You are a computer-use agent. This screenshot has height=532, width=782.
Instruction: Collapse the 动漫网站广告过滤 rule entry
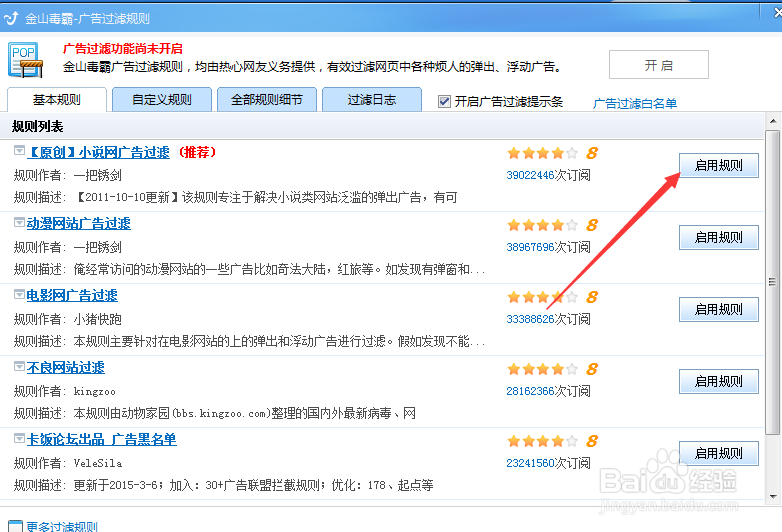19,222
